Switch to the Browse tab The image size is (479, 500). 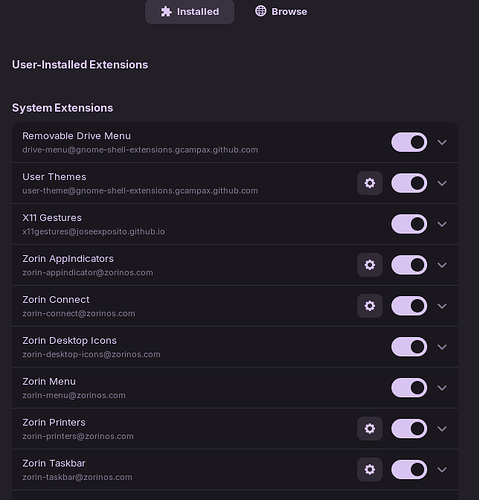[281, 12]
